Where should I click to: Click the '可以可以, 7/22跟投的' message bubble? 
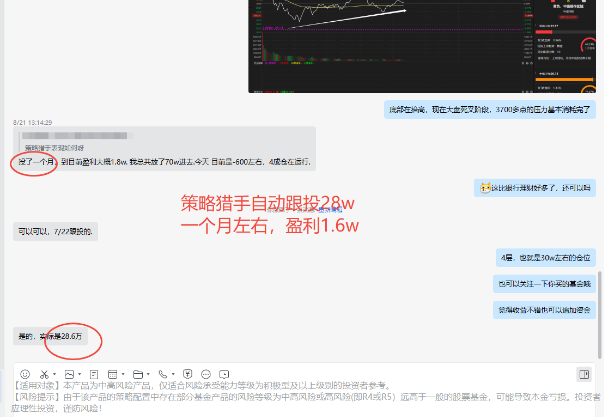tap(55, 231)
